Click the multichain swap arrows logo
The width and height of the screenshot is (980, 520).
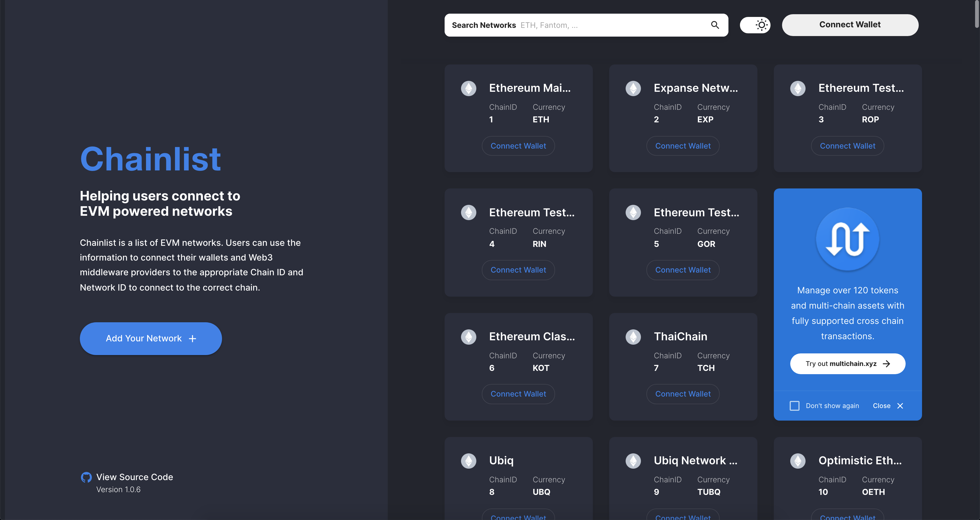point(848,239)
